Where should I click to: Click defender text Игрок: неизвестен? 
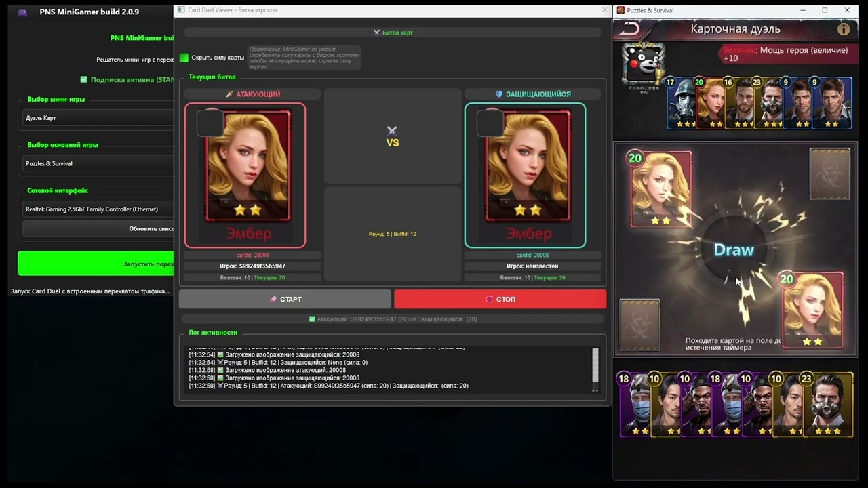pyautogui.click(x=532, y=266)
